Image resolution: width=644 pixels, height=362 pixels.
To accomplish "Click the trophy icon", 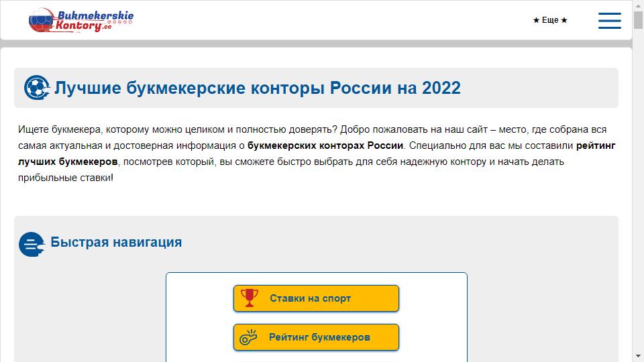I will [249, 298].
